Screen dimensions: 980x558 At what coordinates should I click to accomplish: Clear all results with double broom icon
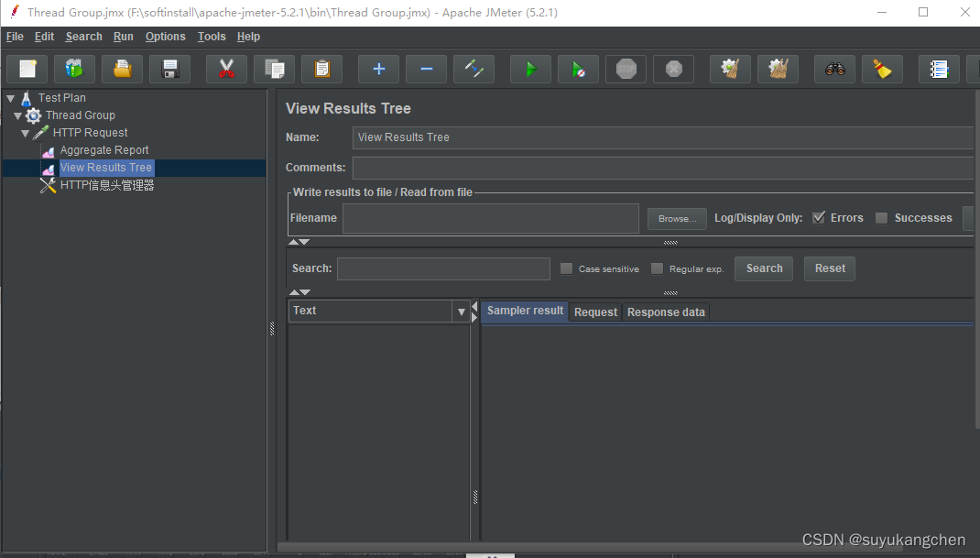click(779, 69)
